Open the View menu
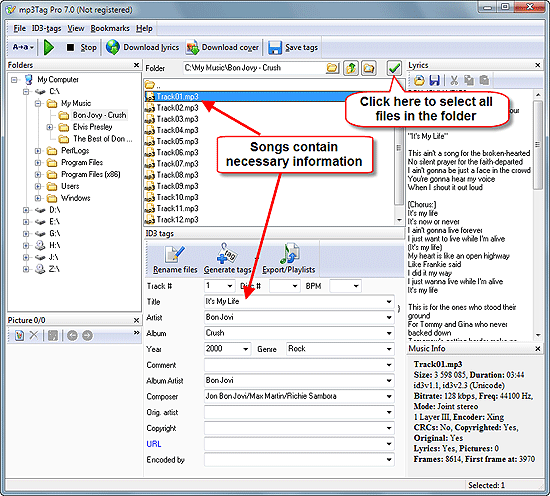This screenshot has height=496, width=550. [x=76, y=28]
